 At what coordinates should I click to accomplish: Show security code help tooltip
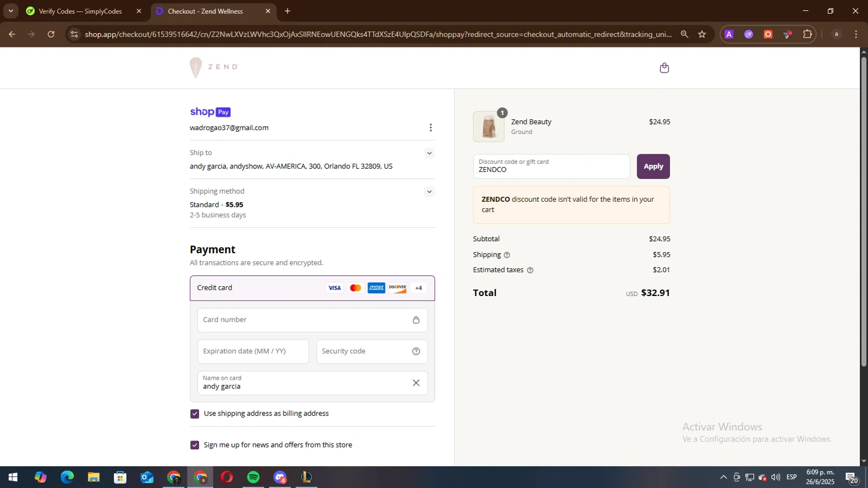pyautogui.click(x=416, y=352)
